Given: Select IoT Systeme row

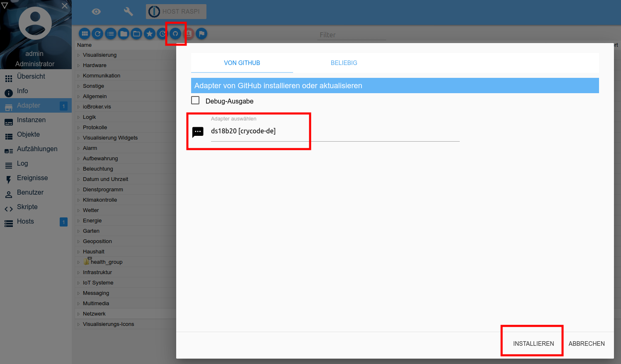Looking at the screenshot, I should tap(126, 283).
